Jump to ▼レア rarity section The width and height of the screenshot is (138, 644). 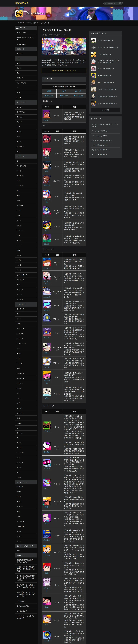pos(64,91)
